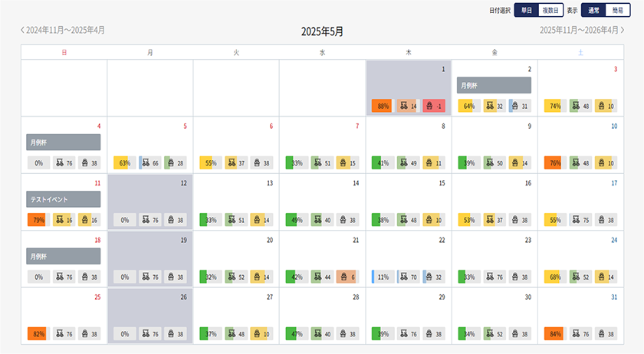Select 通常 normal display mode

pos(593,10)
